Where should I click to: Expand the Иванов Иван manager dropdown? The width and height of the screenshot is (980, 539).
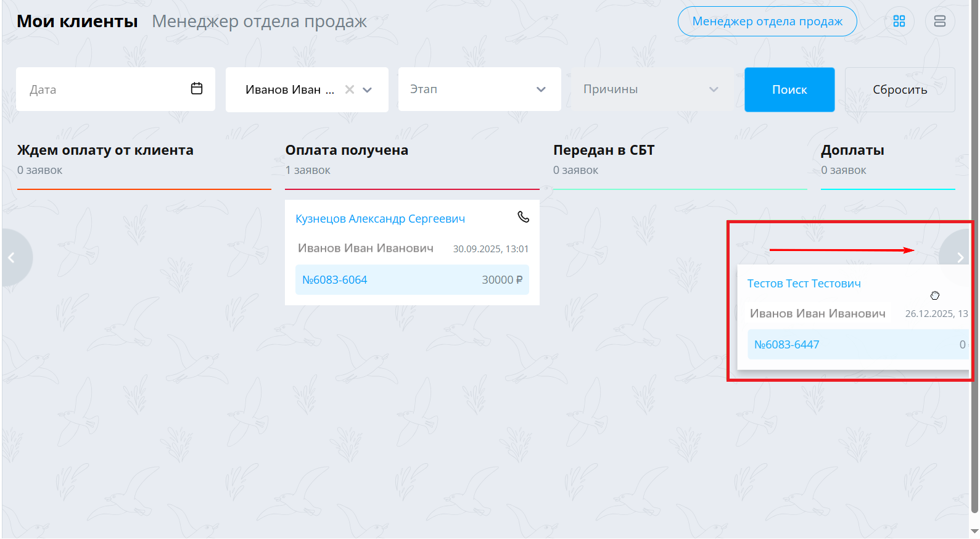tap(368, 90)
